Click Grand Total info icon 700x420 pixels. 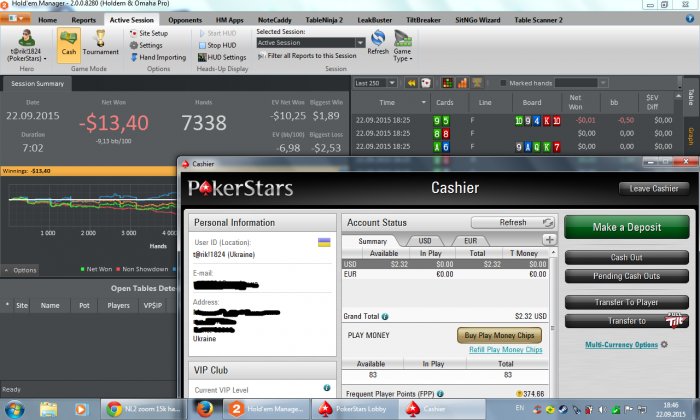tap(385, 316)
